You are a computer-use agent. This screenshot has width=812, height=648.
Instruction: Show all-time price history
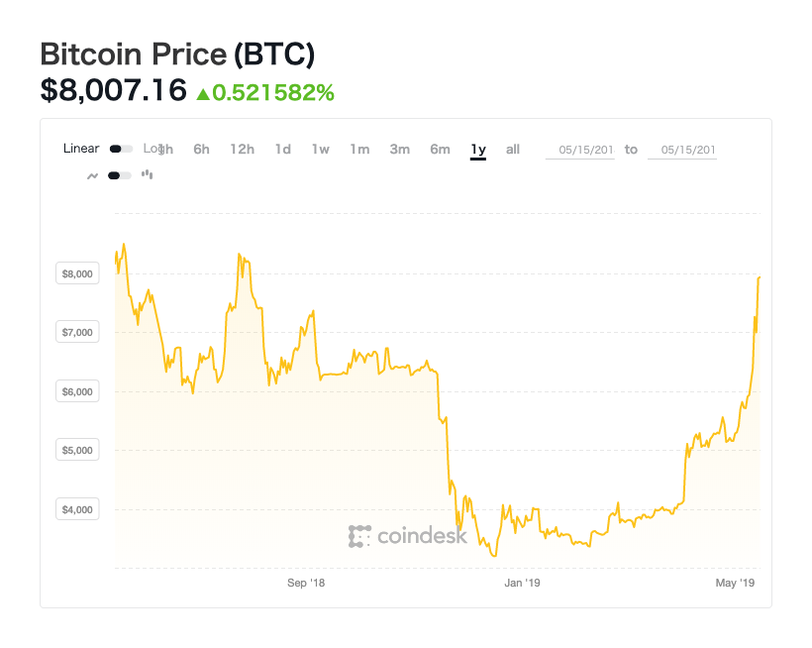pos(513,150)
